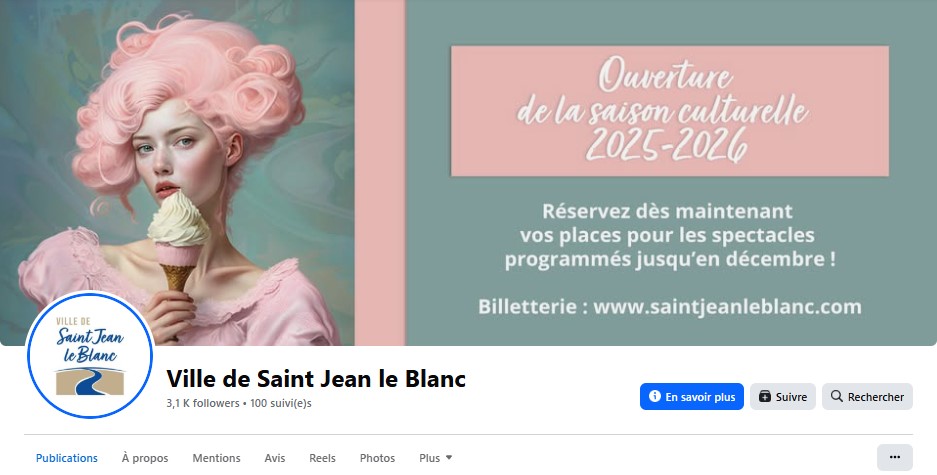This screenshot has height=475, width=937.
Task: Open the À propos tab
Action: [145, 458]
